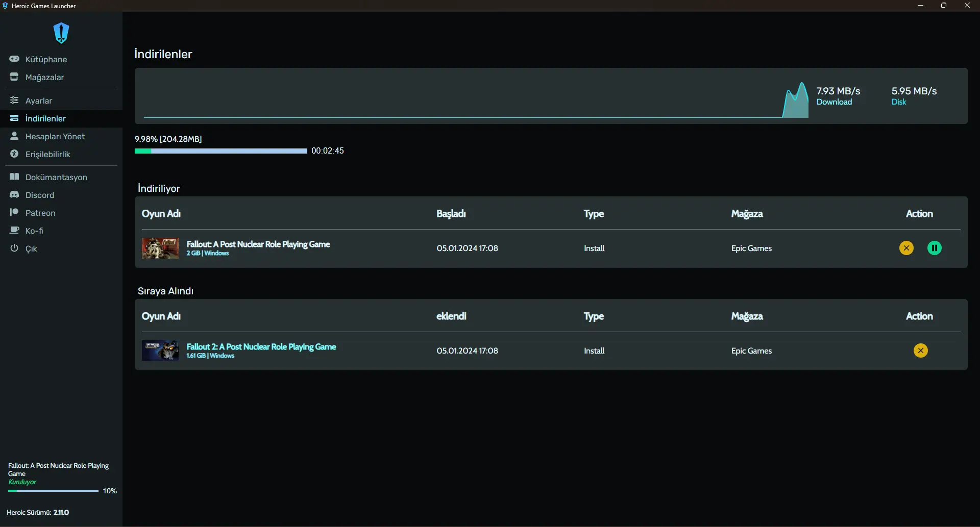
Task: Click the 9.98% [204.28MB] progress text
Action: pyautogui.click(x=168, y=139)
